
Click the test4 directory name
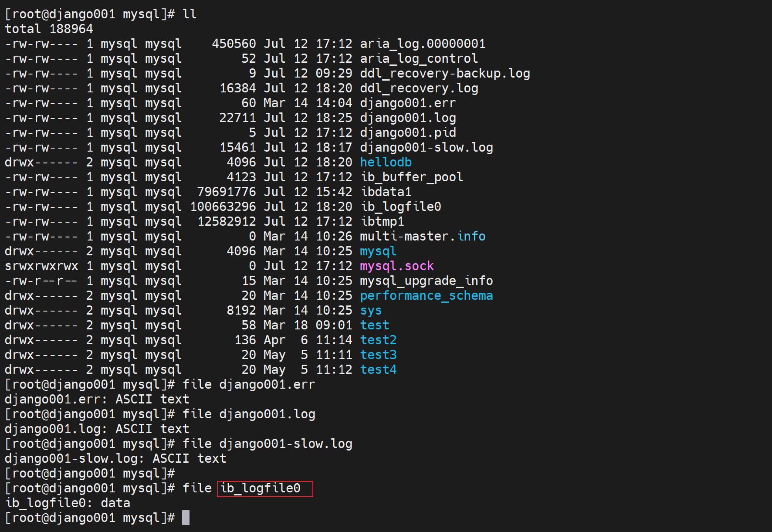(x=378, y=369)
